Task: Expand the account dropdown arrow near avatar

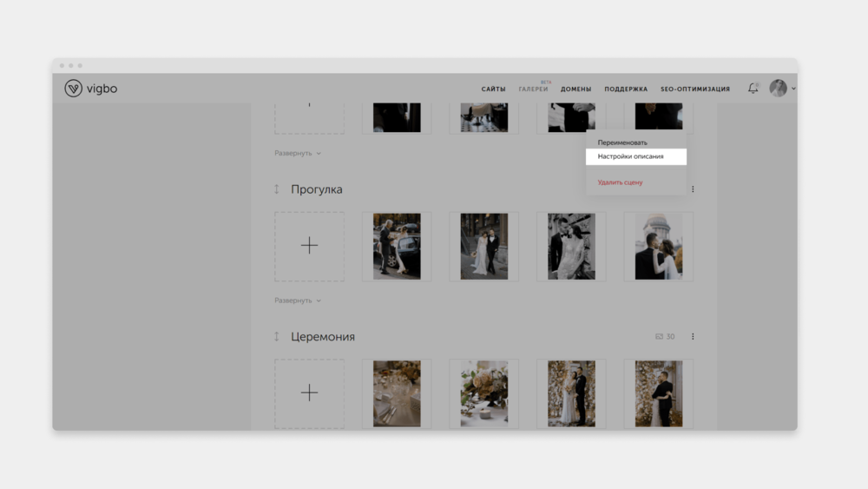Action: tap(793, 89)
